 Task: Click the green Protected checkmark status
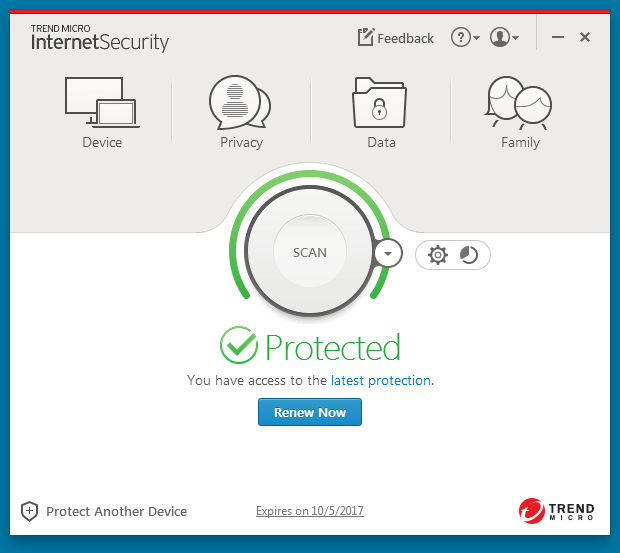tap(239, 346)
